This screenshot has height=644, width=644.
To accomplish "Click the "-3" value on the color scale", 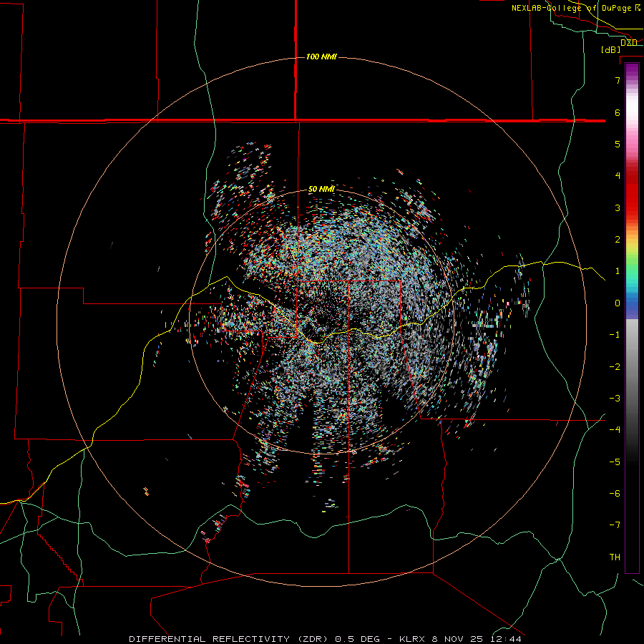I will click(615, 399).
